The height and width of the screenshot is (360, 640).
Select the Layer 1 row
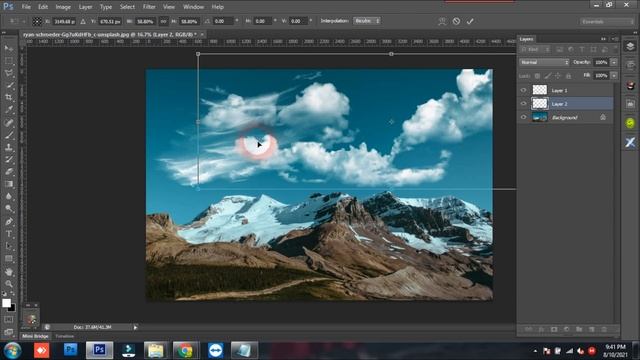566,90
